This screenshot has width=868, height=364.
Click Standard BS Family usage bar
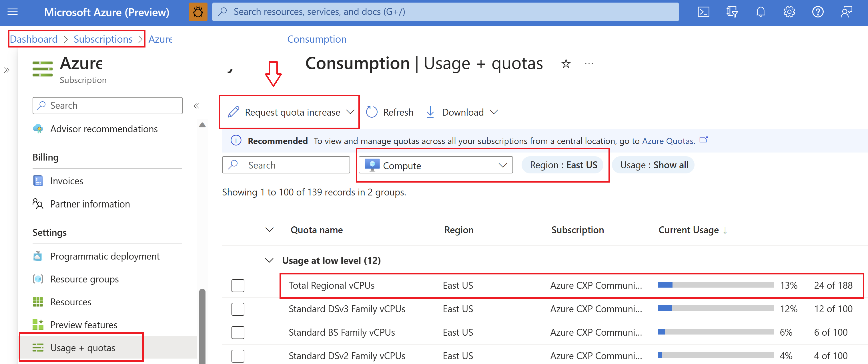coord(716,332)
